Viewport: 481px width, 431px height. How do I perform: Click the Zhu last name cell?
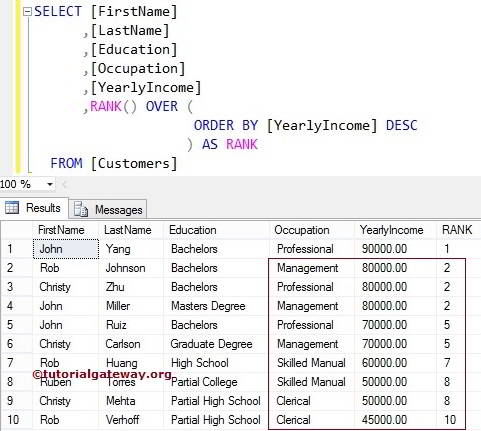[131, 287]
